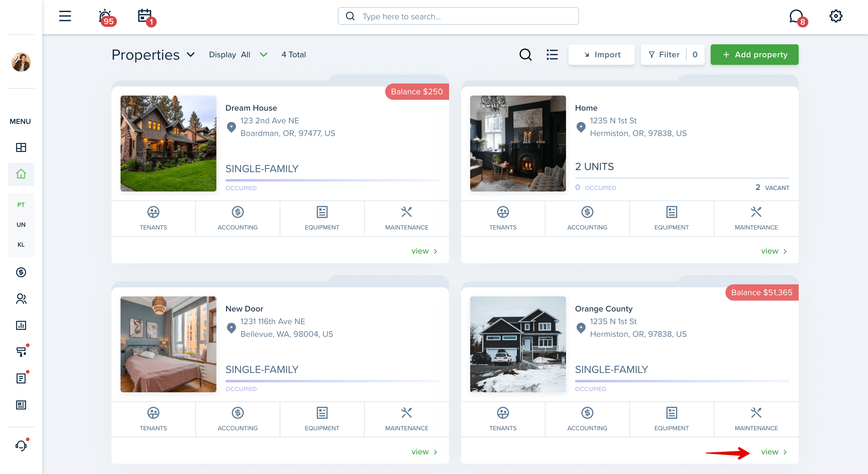
Task: Click the Import button
Action: pos(602,55)
